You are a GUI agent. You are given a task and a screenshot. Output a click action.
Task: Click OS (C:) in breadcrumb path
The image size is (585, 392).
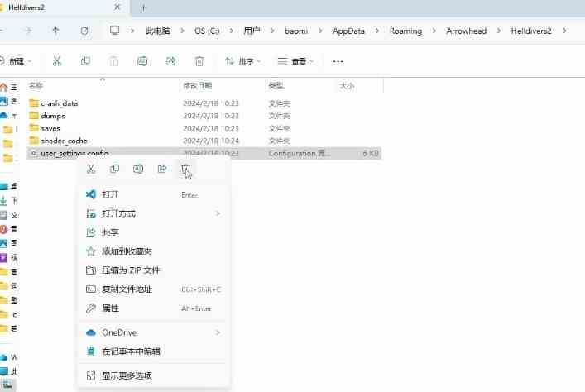point(207,31)
